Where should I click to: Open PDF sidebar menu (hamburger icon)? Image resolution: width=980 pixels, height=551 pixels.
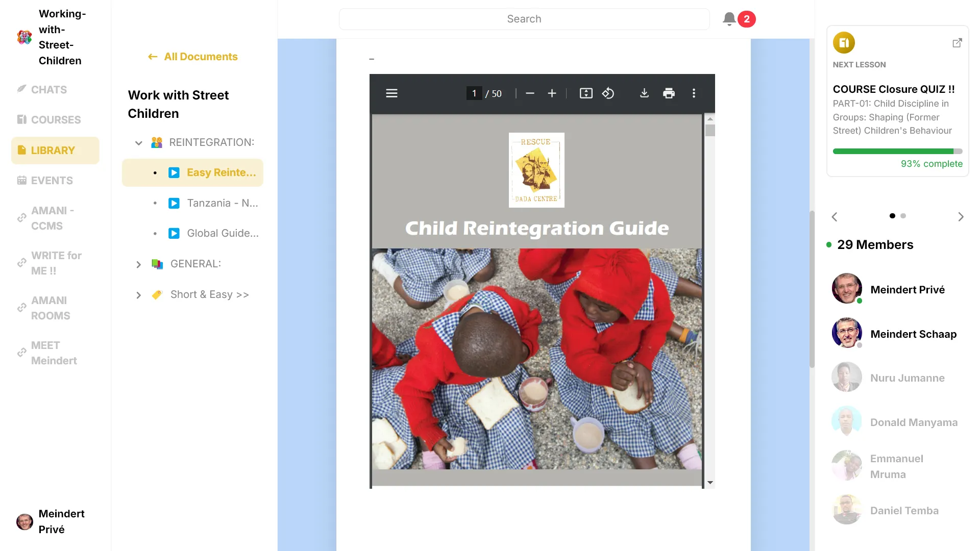[x=391, y=93]
